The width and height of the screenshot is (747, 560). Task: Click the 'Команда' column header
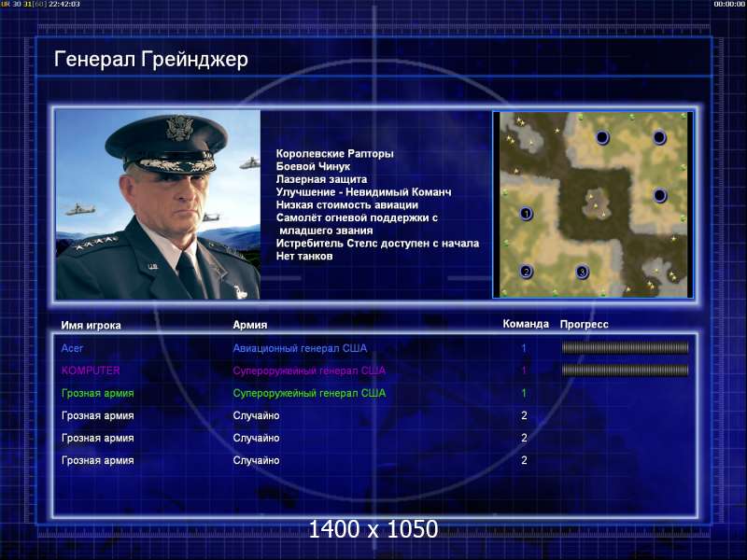pos(526,324)
